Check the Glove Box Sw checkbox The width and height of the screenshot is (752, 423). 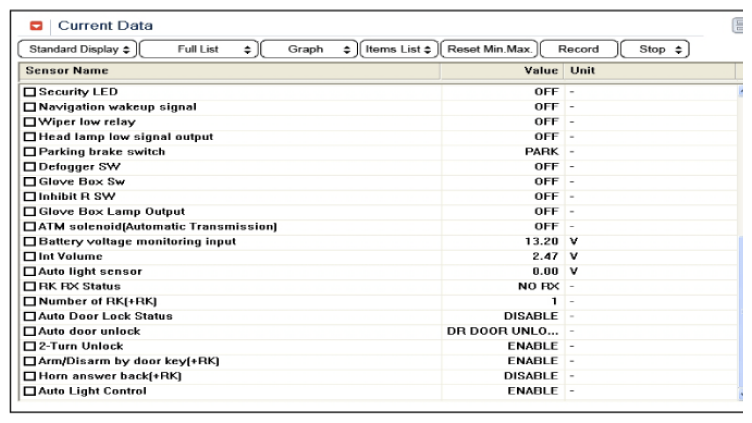click(x=30, y=182)
